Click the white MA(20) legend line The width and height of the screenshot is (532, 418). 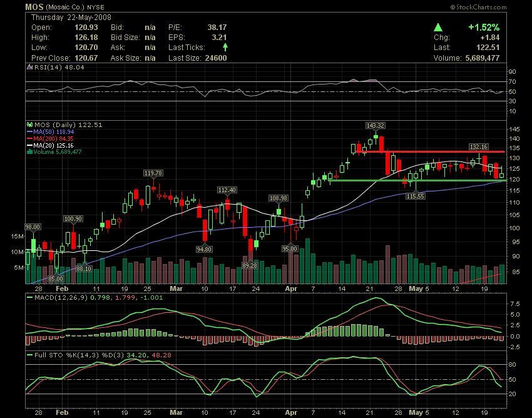[x=30, y=145]
